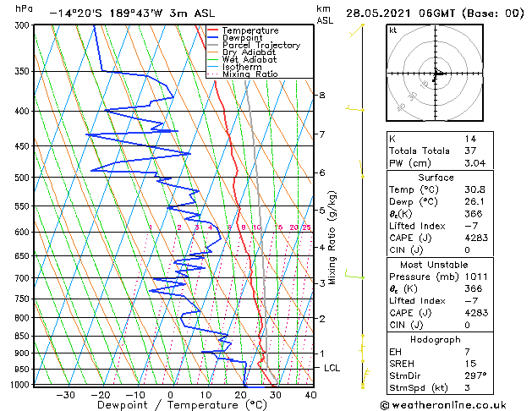This screenshot has height=411, width=532.
Task: Click the Most Unstable section heading
Action: point(434,265)
